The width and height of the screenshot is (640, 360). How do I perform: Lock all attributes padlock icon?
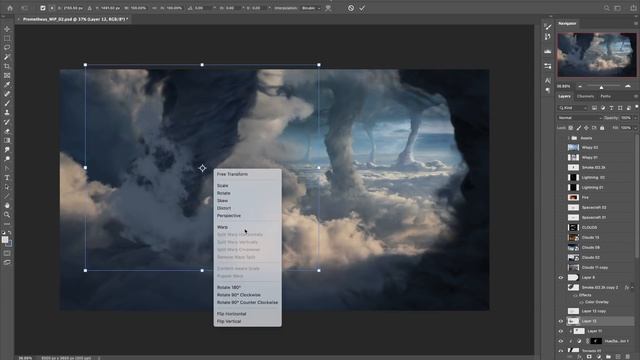coord(602,128)
